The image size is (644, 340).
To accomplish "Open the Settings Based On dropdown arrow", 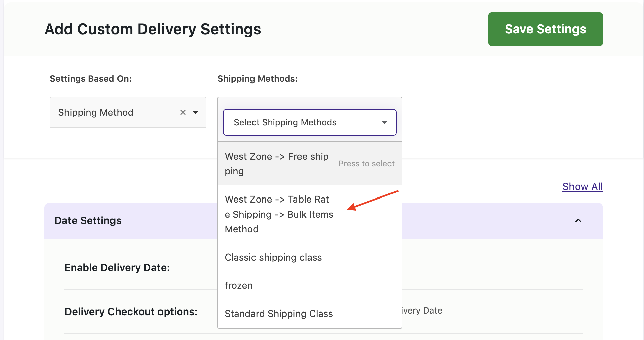I will 195,112.
